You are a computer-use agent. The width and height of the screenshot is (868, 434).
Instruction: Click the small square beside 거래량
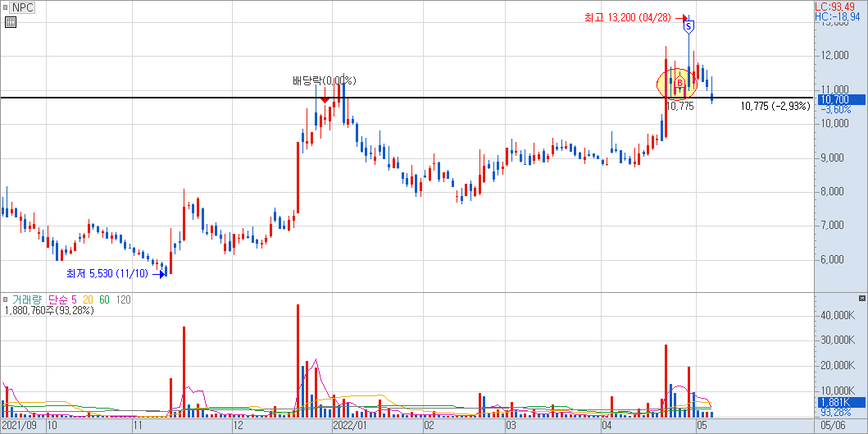click(x=6, y=300)
